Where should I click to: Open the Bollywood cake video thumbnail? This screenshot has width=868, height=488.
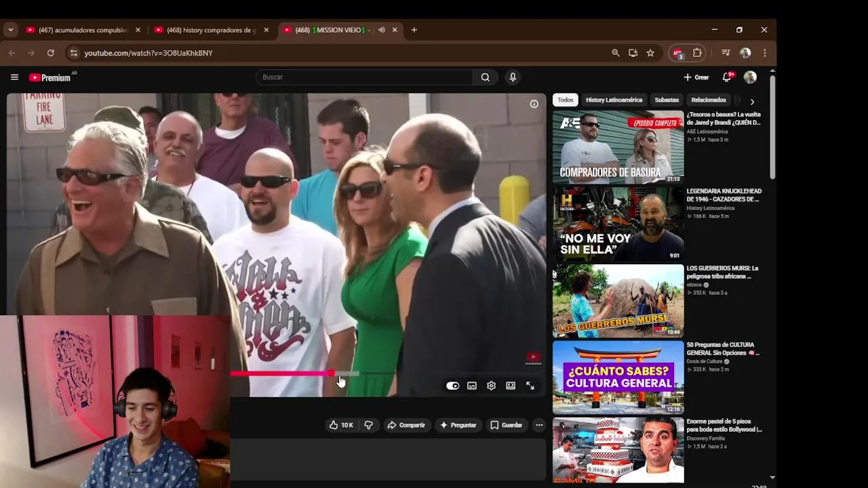[x=618, y=450]
